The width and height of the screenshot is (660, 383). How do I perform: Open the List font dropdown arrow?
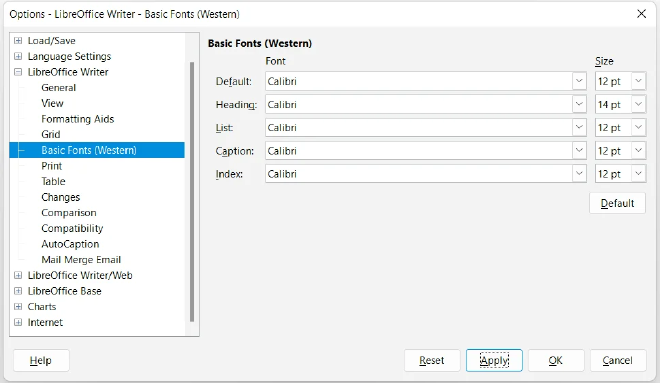[579, 127]
